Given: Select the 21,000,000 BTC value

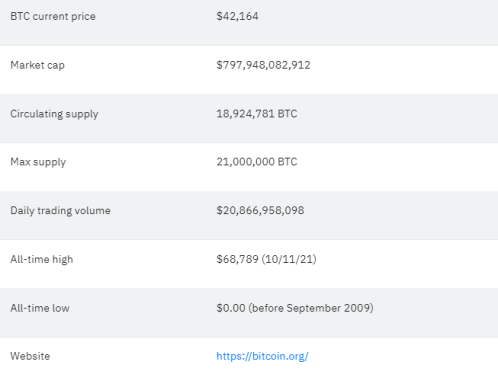Looking at the screenshot, I should (x=257, y=162).
